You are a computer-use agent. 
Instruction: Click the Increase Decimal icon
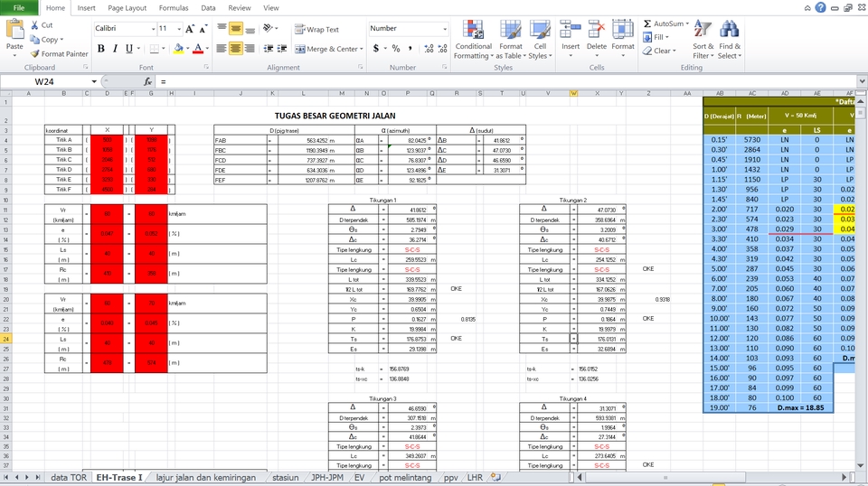tap(429, 49)
